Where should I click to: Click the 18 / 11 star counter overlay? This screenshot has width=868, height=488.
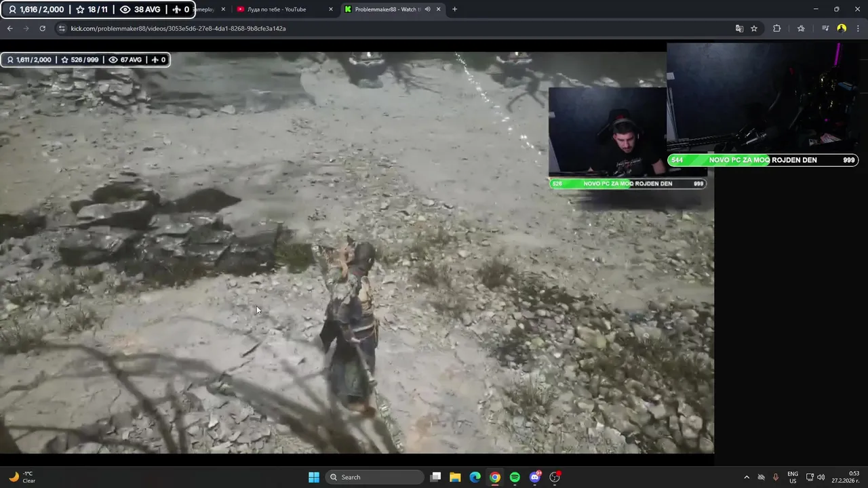tap(92, 9)
